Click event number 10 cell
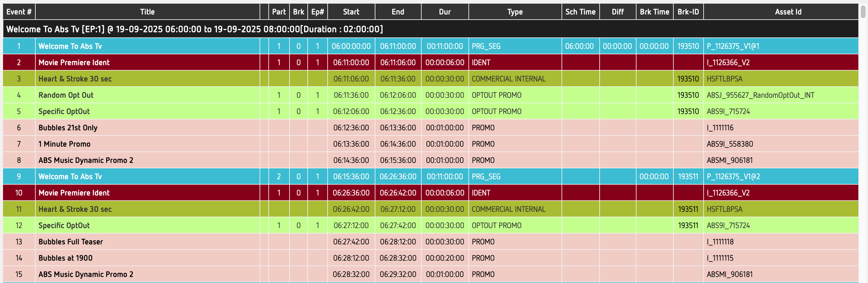 point(19,193)
